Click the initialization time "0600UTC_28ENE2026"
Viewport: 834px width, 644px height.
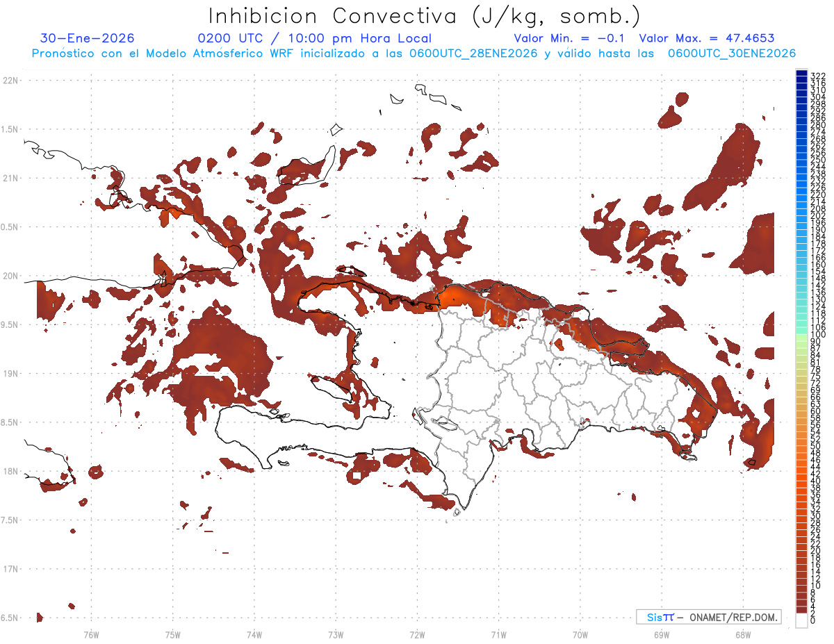point(473,53)
